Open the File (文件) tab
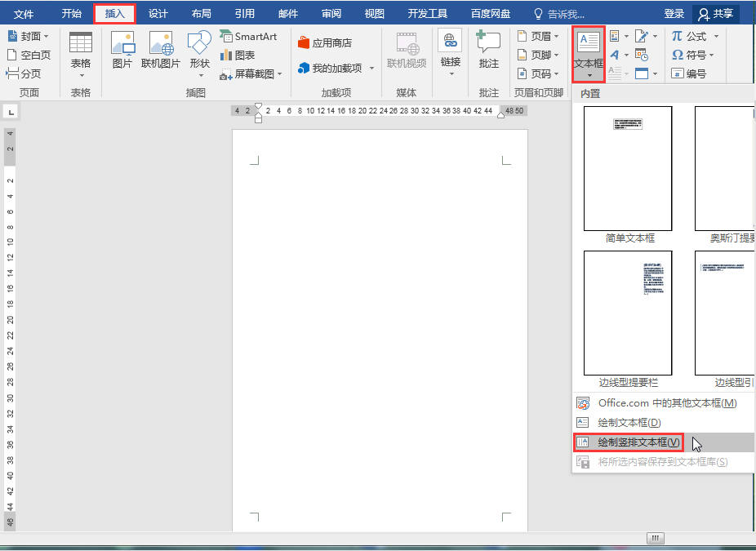756x551 pixels. tap(24, 14)
